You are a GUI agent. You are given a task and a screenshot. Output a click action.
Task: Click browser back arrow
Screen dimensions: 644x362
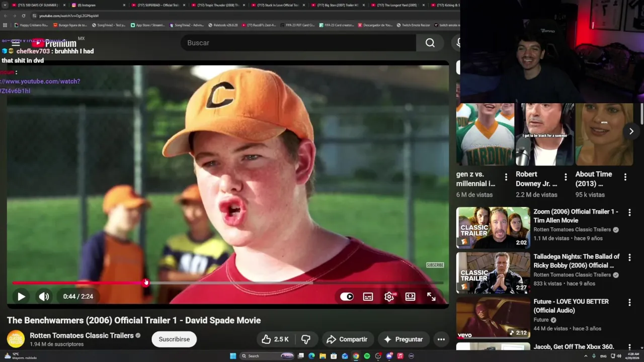click(x=5, y=16)
